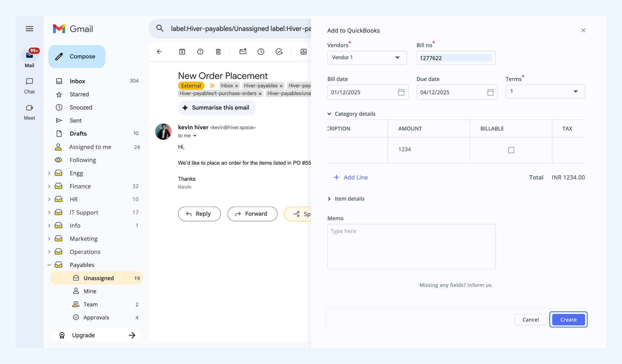This screenshot has width=622, height=364.
Task: Click kevin hiver's profile picture
Action: [163, 132]
